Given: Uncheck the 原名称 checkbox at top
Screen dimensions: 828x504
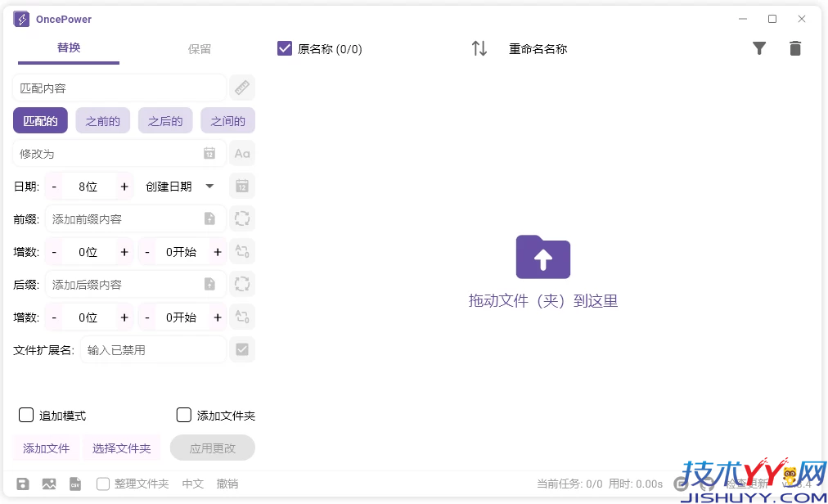Looking at the screenshot, I should 284,48.
